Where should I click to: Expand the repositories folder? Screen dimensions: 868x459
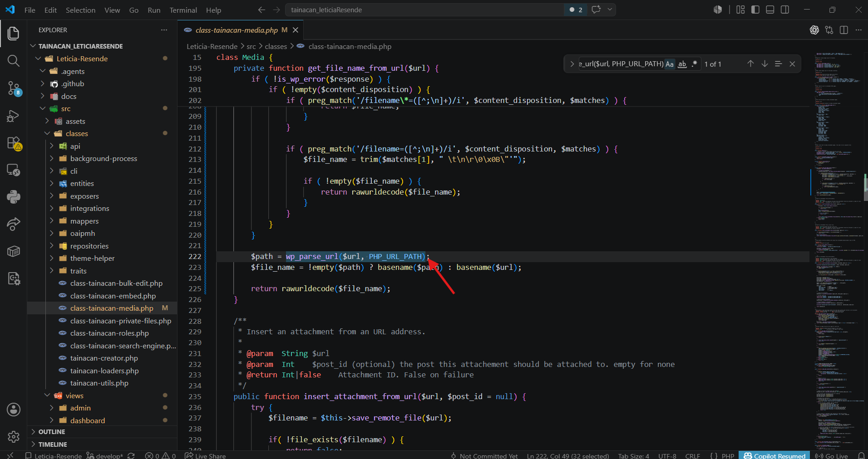pos(52,246)
